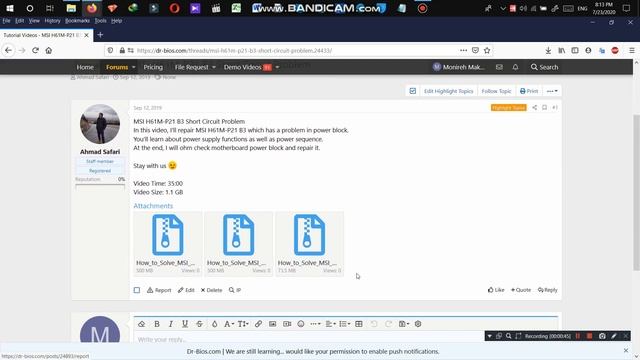Screen dimensions: 640x360
Task: Expand the editor's more-options ellipsis dropdown
Action: tap(315, 324)
